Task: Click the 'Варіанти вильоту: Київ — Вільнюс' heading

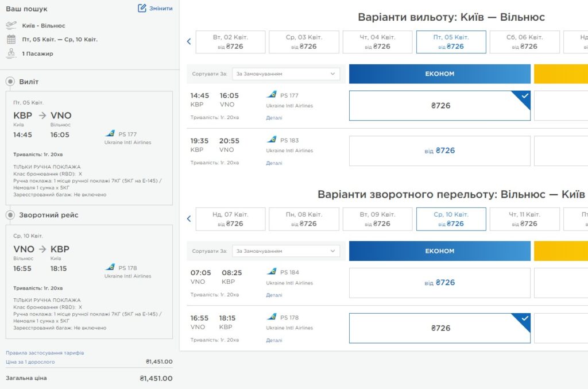Action: coord(451,17)
